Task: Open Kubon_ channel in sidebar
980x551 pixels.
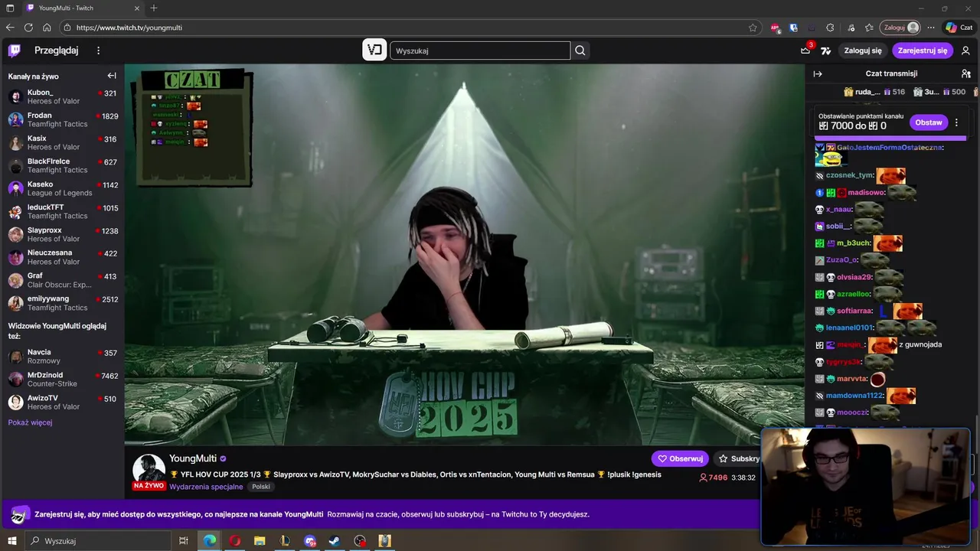Action: (62, 97)
